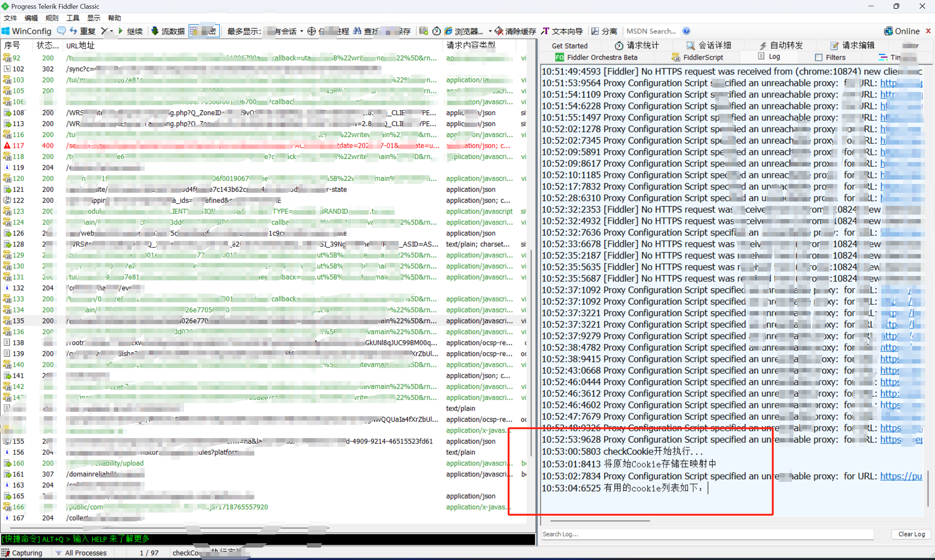The width and height of the screenshot is (935, 560).
Task: Click the All Processes filter in status bar
Action: (81, 553)
